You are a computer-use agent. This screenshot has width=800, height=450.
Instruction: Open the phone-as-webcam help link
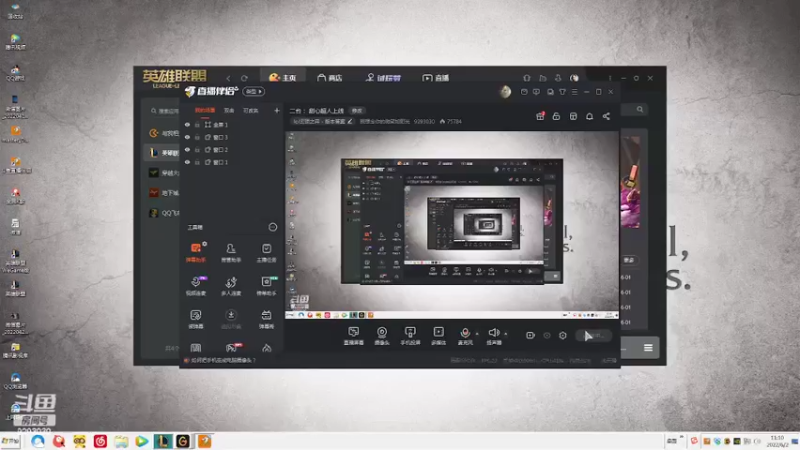[x=219, y=360]
